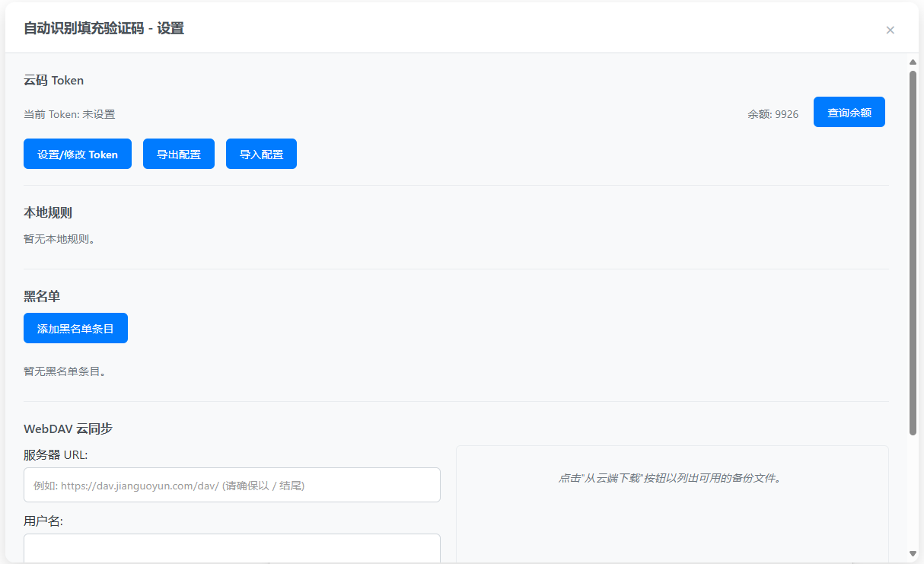
Task: Select the 云码 Token section heading
Action: [x=53, y=80]
